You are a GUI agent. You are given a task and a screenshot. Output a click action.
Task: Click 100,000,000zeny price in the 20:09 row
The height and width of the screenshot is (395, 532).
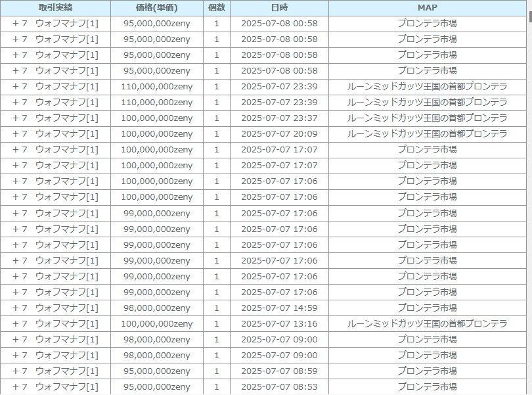[157, 134]
